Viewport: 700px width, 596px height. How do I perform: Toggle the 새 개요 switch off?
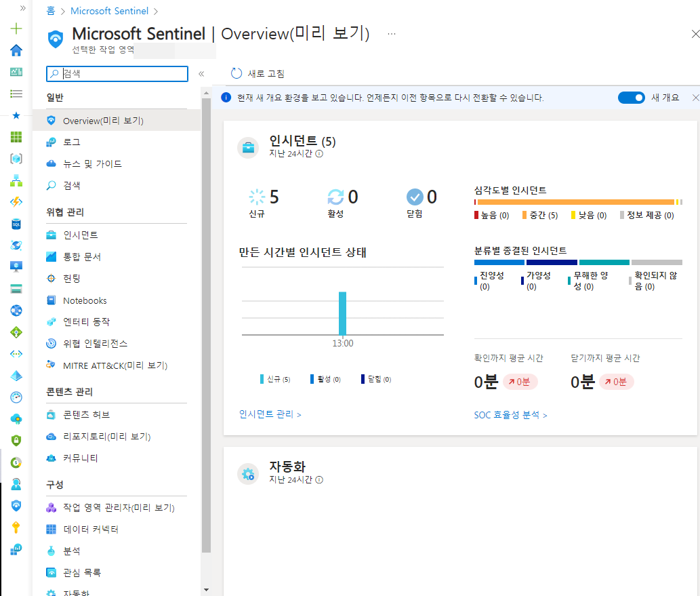coord(632,98)
